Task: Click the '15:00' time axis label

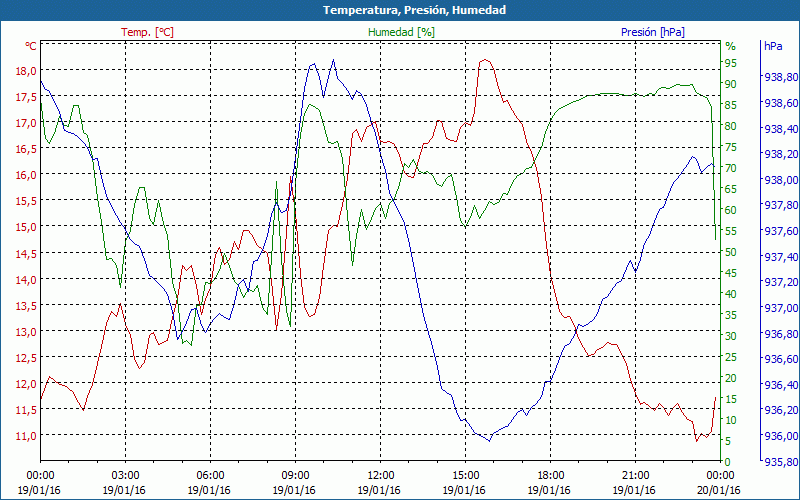Action: pyautogui.click(x=465, y=476)
